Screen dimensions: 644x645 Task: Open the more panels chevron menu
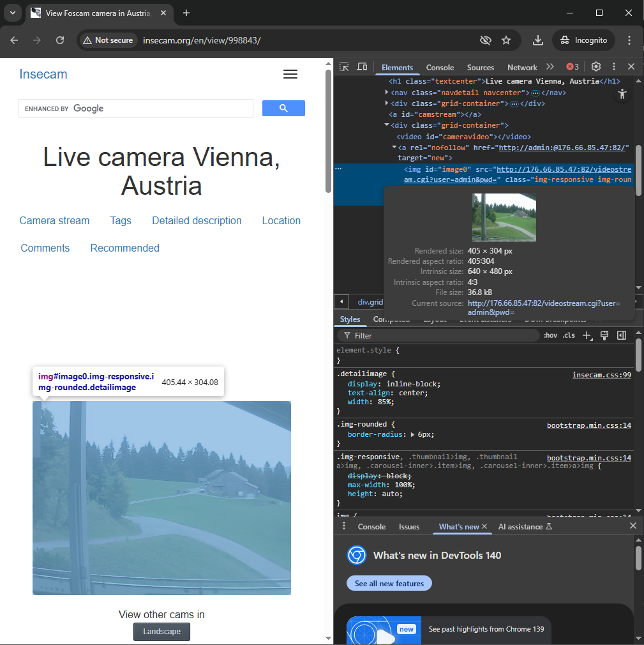pos(550,66)
